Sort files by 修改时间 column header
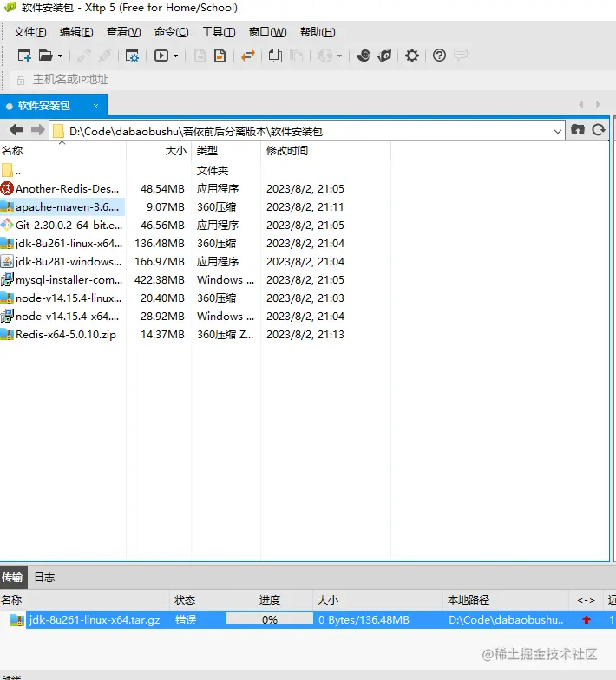 [326, 151]
